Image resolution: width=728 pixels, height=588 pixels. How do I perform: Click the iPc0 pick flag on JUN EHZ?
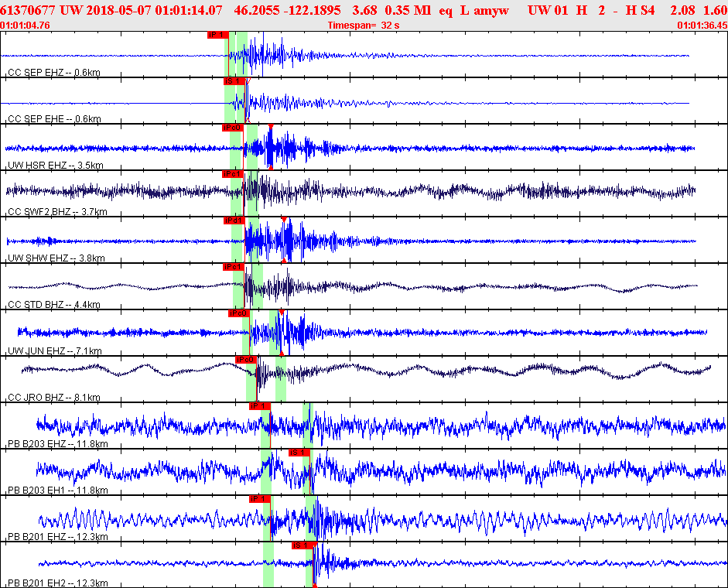coord(238,313)
